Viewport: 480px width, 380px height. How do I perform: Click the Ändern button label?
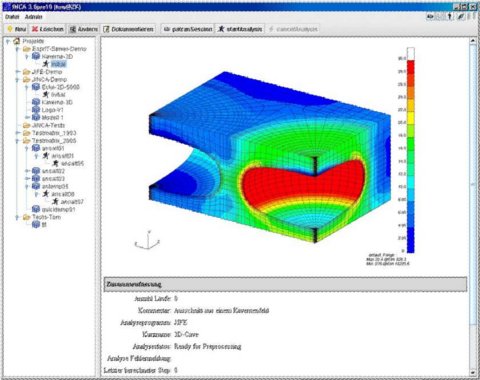[88, 29]
